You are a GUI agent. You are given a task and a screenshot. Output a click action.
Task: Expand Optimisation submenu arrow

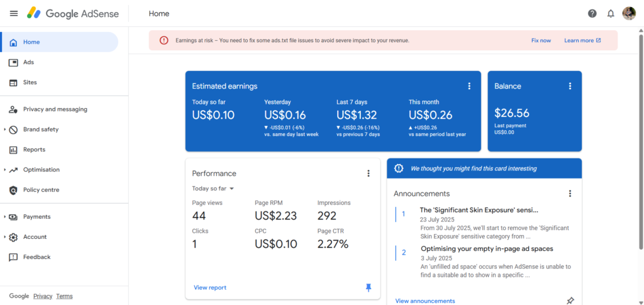click(4, 170)
